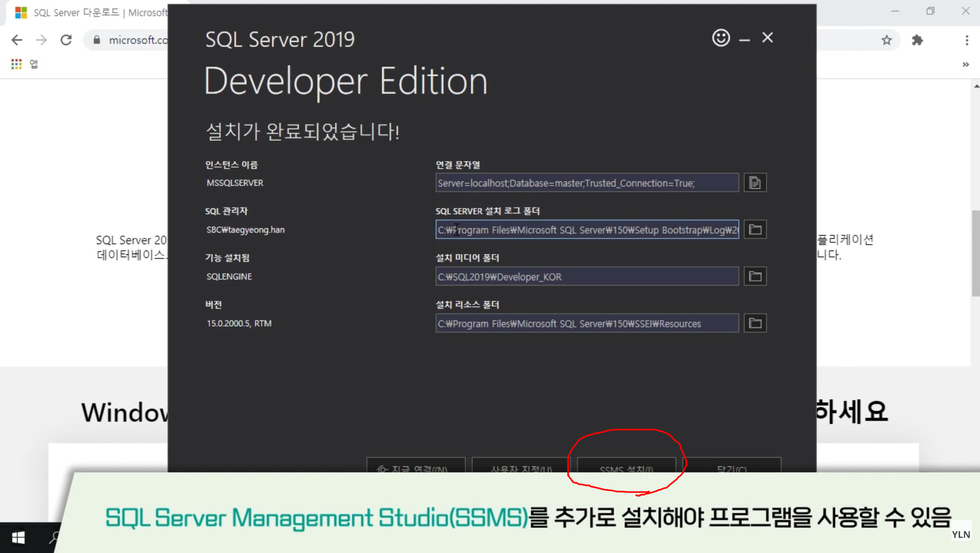The width and height of the screenshot is (980, 553).
Task: Open the installation media folder icon
Action: [x=755, y=276]
